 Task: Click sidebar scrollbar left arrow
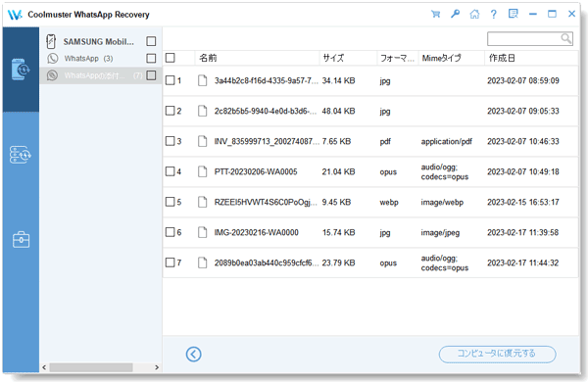[44, 367]
